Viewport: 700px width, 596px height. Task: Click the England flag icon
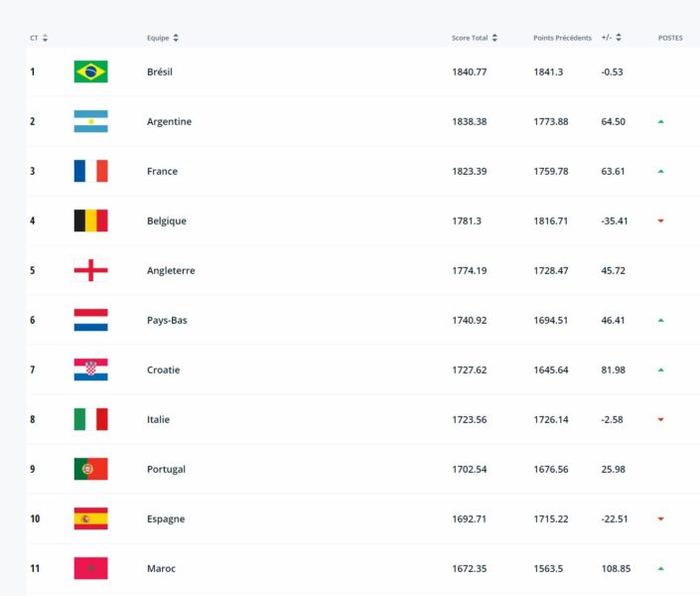click(90, 270)
